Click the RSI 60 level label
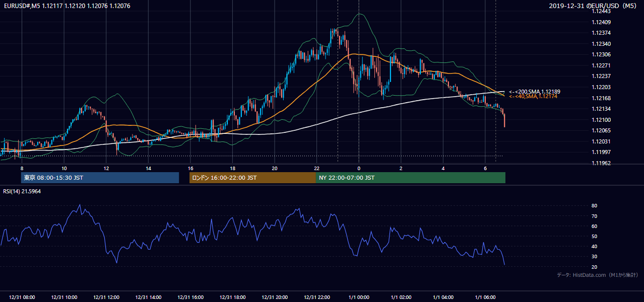The image size is (644, 302). 594,226
